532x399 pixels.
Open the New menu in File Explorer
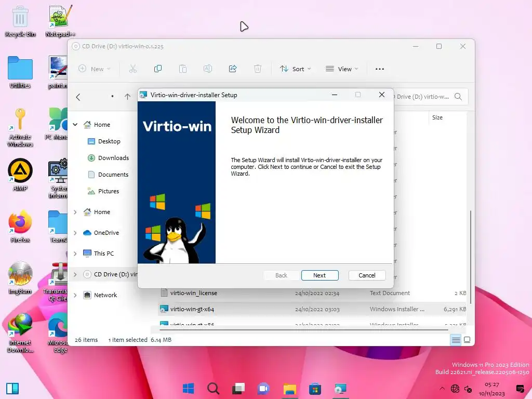[x=95, y=69]
